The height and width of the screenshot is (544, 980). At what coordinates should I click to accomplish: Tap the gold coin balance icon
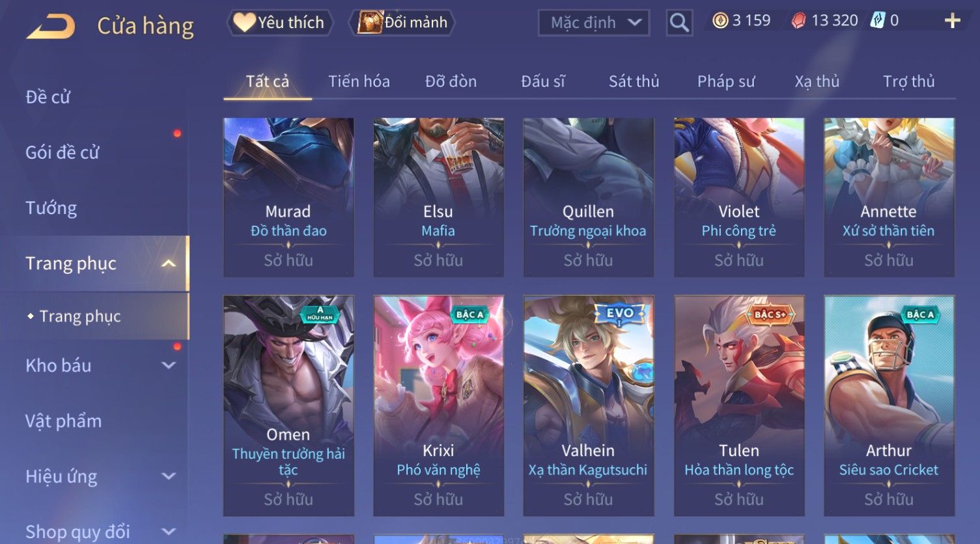pos(720,21)
